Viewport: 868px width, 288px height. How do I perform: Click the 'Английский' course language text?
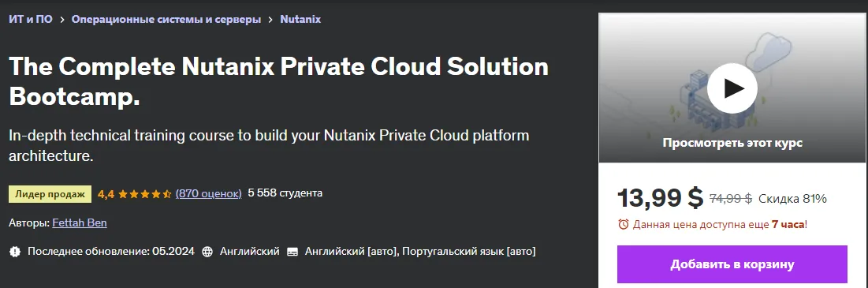250,252
